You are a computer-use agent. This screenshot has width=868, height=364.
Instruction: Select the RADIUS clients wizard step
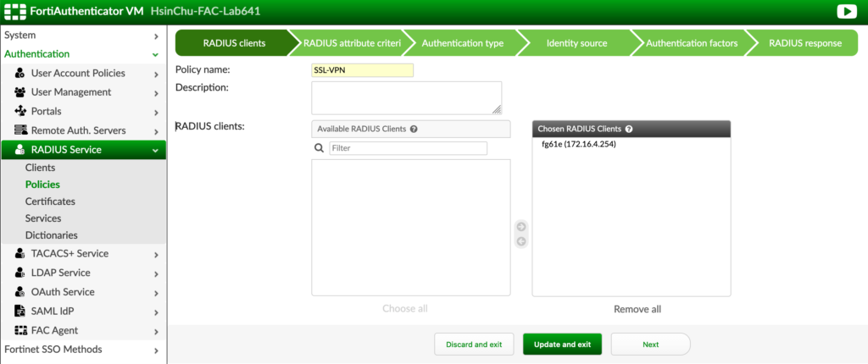[x=234, y=43]
